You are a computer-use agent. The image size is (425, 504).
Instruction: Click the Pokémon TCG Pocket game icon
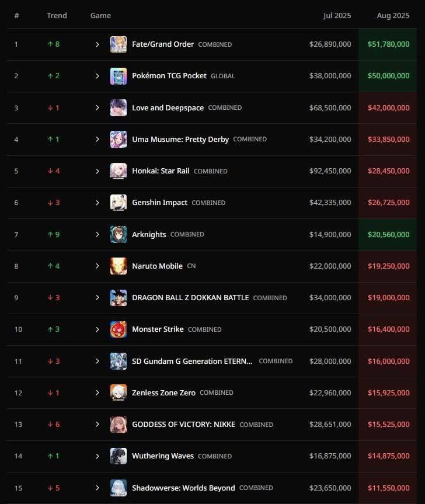119,76
